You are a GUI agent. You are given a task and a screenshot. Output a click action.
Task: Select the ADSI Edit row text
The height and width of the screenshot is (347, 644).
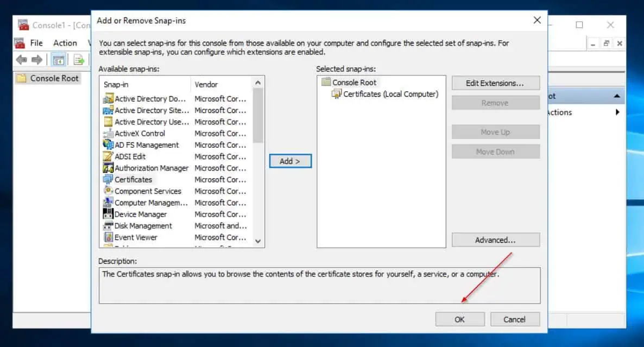130,156
